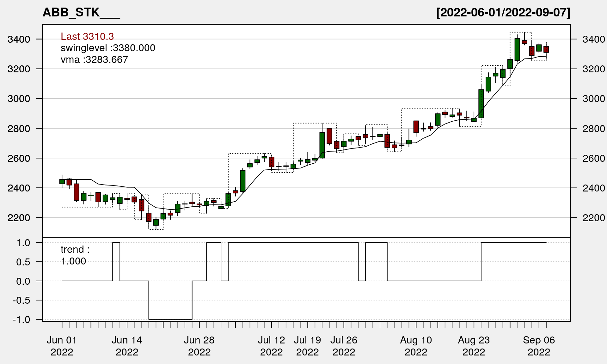Click the 'trend :' label in lower panel
Image resolution: width=607 pixels, height=364 pixels.
(x=75, y=250)
